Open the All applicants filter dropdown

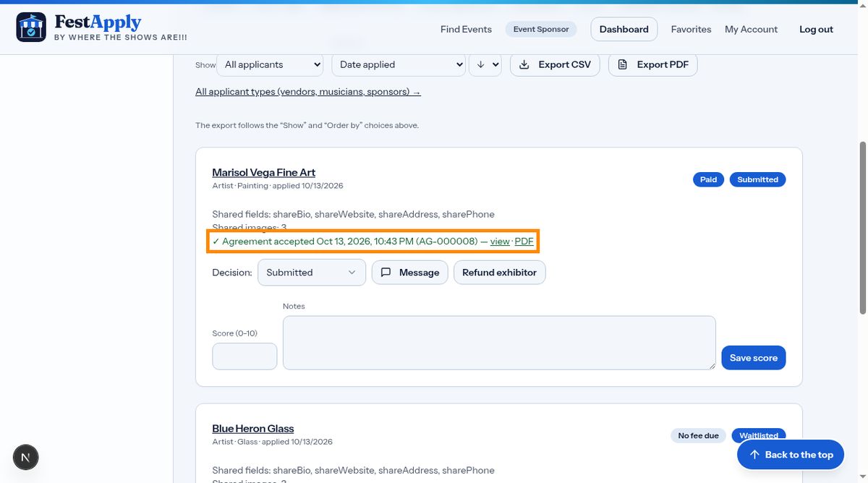[270, 64]
